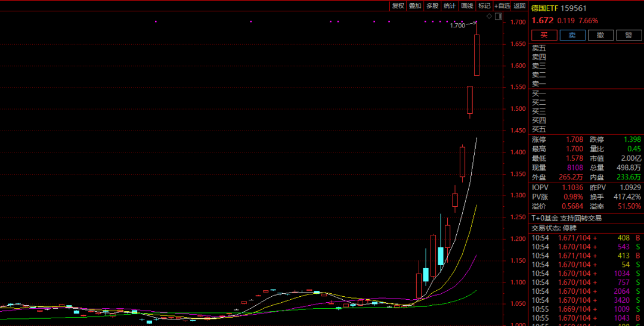Add stock via +自选 button
This screenshot has height=326, width=644.
click(x=502, y=6)
